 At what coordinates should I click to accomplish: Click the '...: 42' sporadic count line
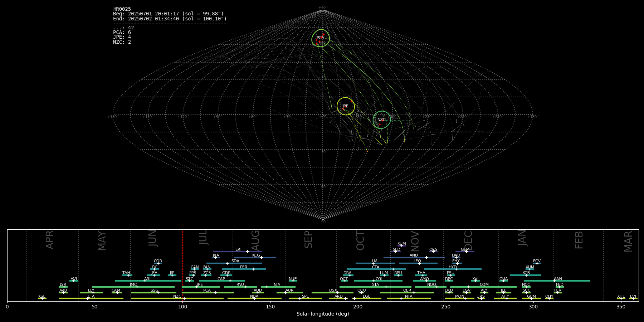[123, 28]
